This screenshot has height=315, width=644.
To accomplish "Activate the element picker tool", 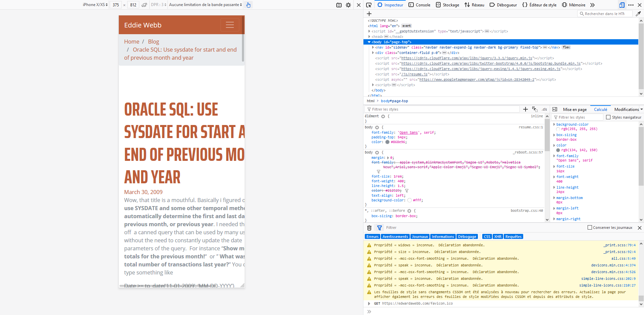I will pyautogui.click(x=368, y=5).
